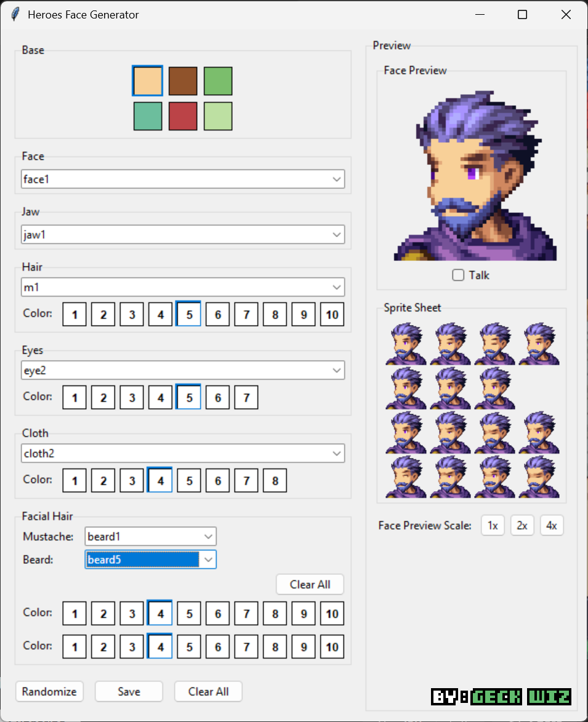This screenshot has width=588, height=722.
Task: Choose Hair color 10
Action: pos(332,315)
